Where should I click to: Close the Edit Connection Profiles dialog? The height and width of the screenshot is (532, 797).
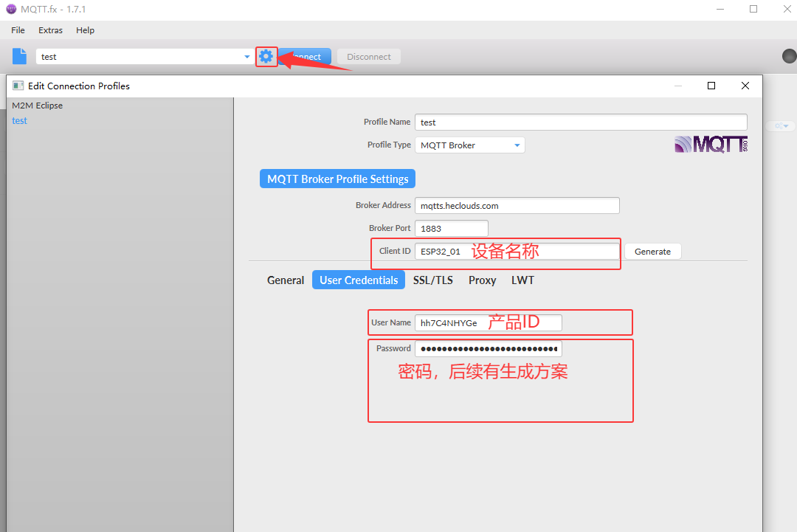[745, 86]
